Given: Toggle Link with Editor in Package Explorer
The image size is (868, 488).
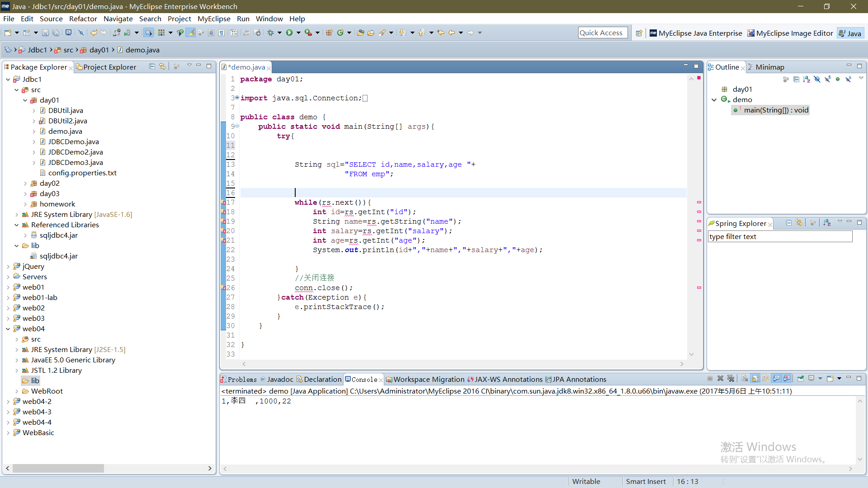Looking at the screenshot, I should pos(162,66).
